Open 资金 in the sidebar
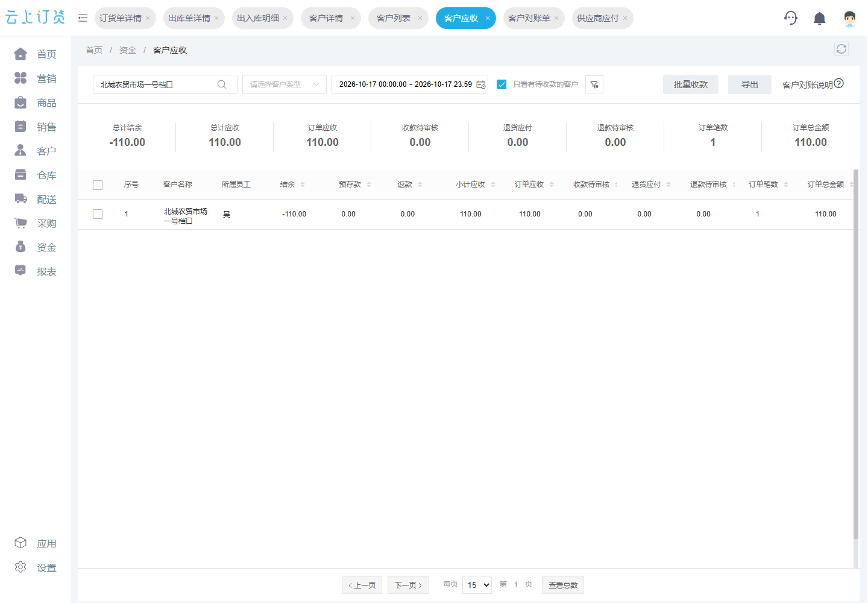 coord(35,247)
